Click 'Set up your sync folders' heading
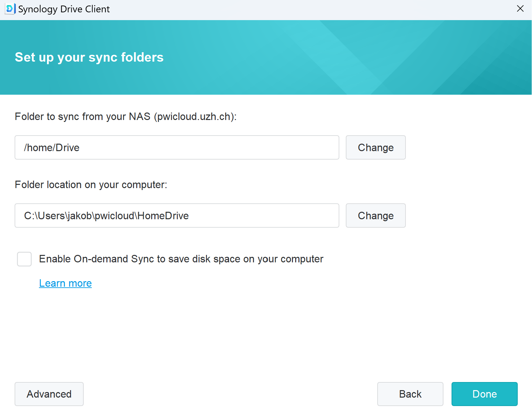 [89, 57]
